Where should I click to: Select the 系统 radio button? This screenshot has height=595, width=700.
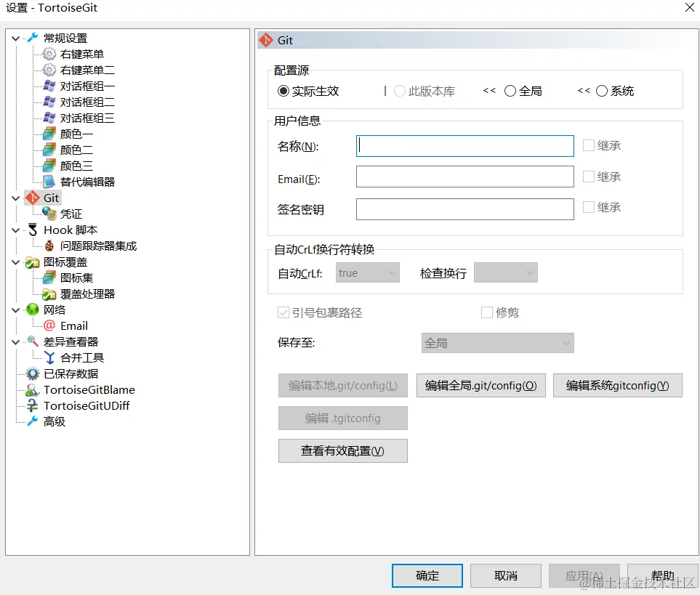602,91
